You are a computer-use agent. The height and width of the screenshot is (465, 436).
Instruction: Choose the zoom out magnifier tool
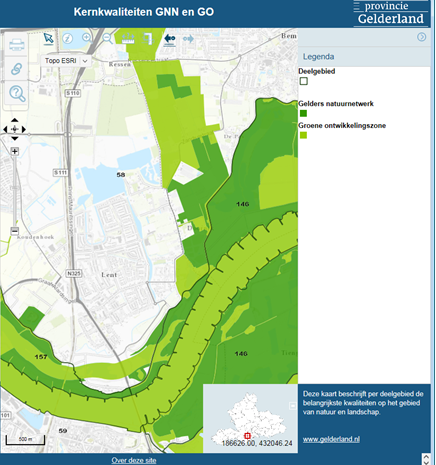(107, 38)
